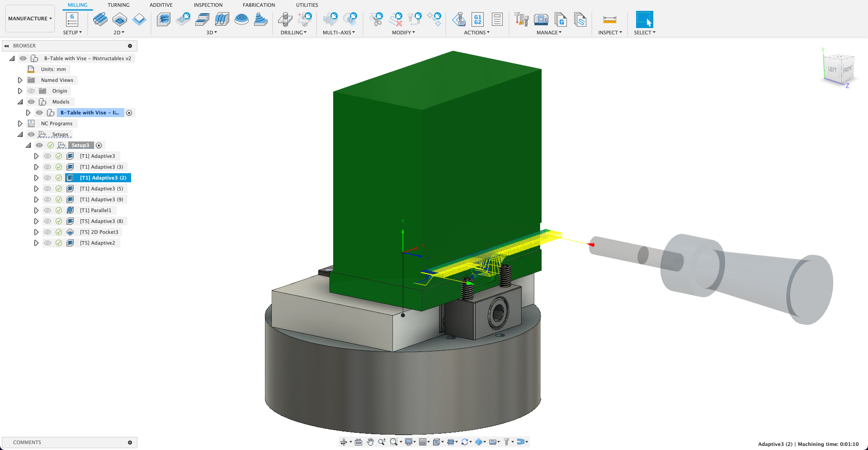Show toolpath for [T5] 2D Pocket3

tap(47, 232)
